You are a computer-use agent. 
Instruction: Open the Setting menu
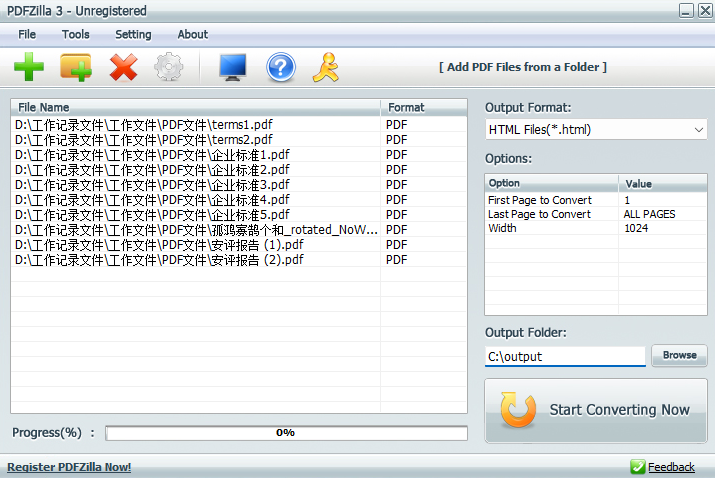click(x=133, y=34)
